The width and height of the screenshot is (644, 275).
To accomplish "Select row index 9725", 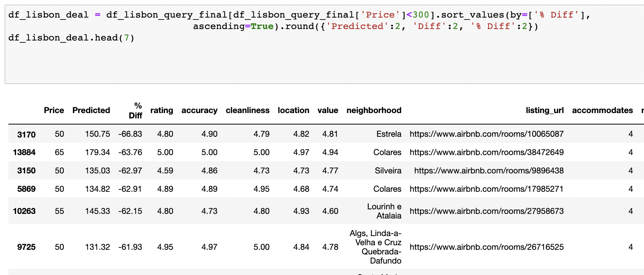I will tap(26, 247).
